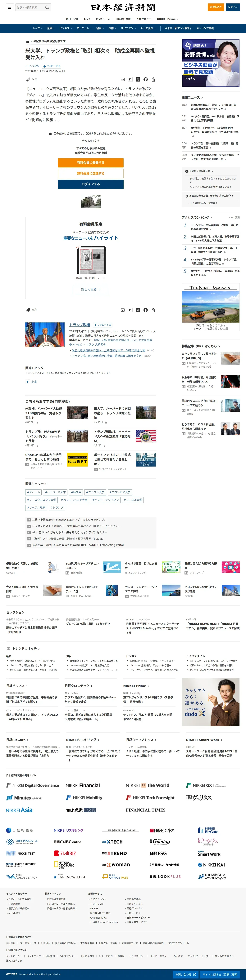This screenshot has width=246, height=980.
Task: Open アクセスランキング heading link
Action: (x=197, y=218)
